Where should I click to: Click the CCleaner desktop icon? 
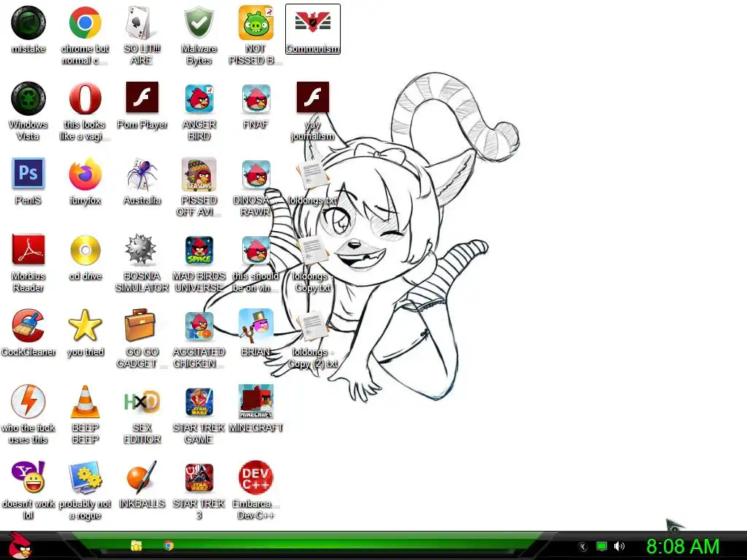point(28,326)
